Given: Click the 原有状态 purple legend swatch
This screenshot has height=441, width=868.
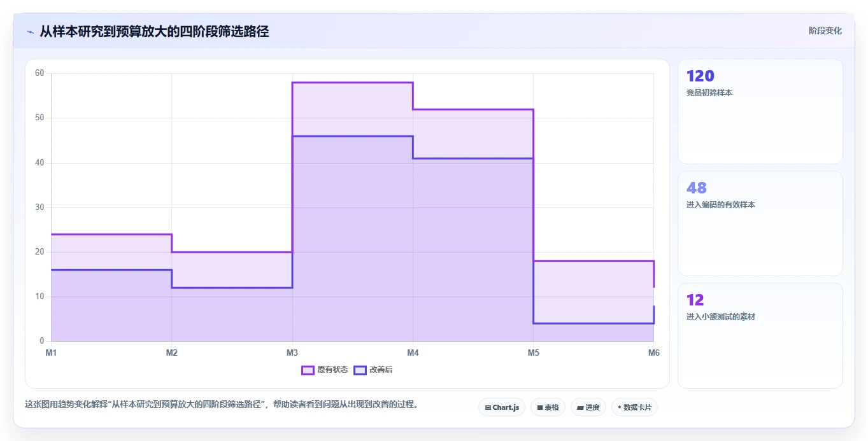Looking at the screenshot, I should point(308,370).
